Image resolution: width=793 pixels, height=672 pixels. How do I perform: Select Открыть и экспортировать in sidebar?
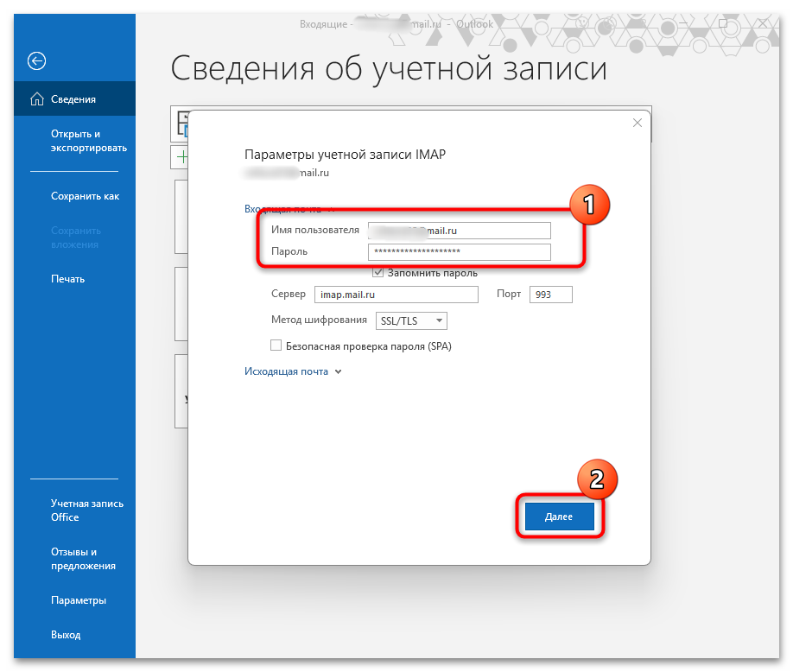pos(88,141)
